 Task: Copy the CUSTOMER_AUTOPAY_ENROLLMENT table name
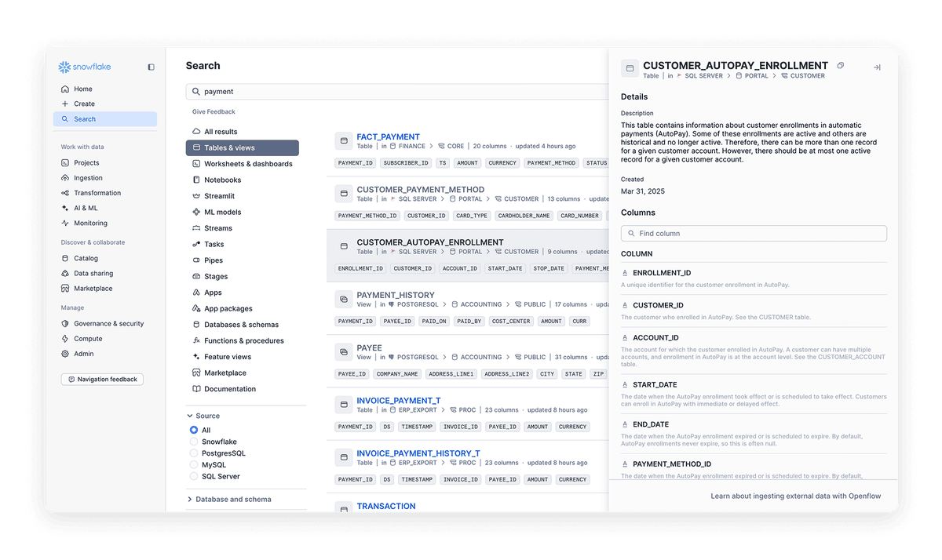click(x=841, y=66)
